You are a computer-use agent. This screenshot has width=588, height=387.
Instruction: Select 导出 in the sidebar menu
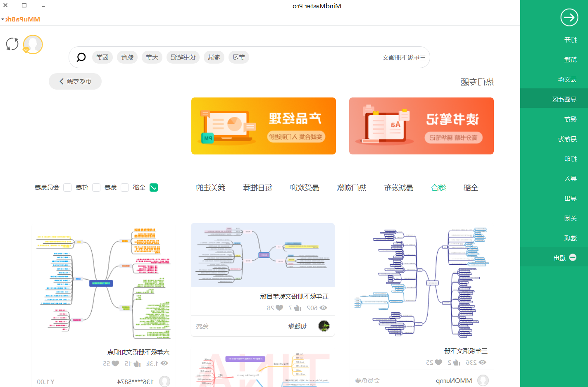click(x=554, y=198)
